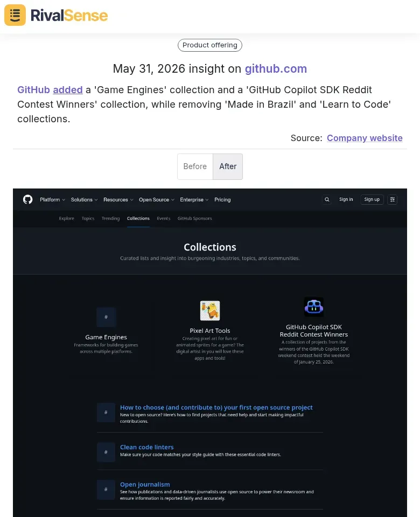420x517 pixels.
Task: Open the Open journalism collection
Action: pyautogui.click(x=145, y=484)
